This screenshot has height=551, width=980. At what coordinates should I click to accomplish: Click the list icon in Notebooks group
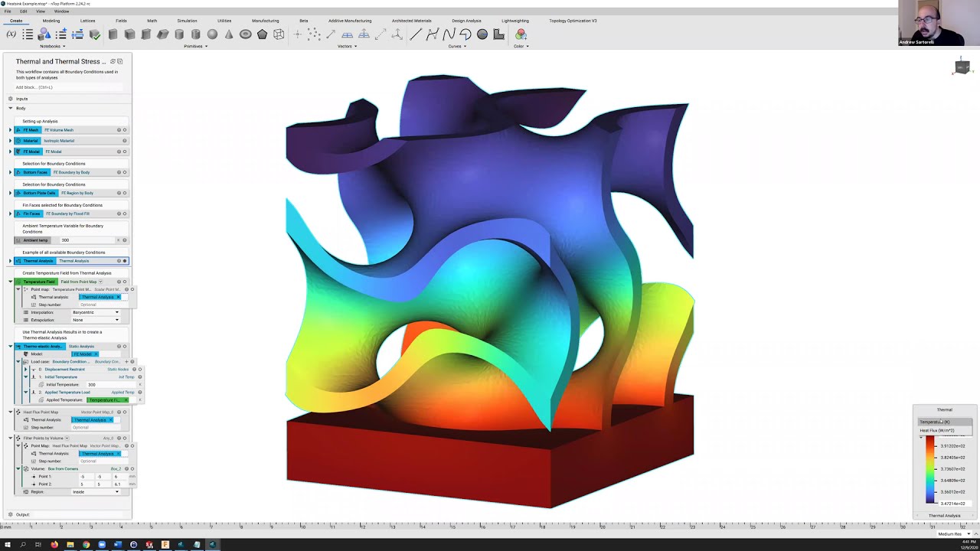pos(28,34)
